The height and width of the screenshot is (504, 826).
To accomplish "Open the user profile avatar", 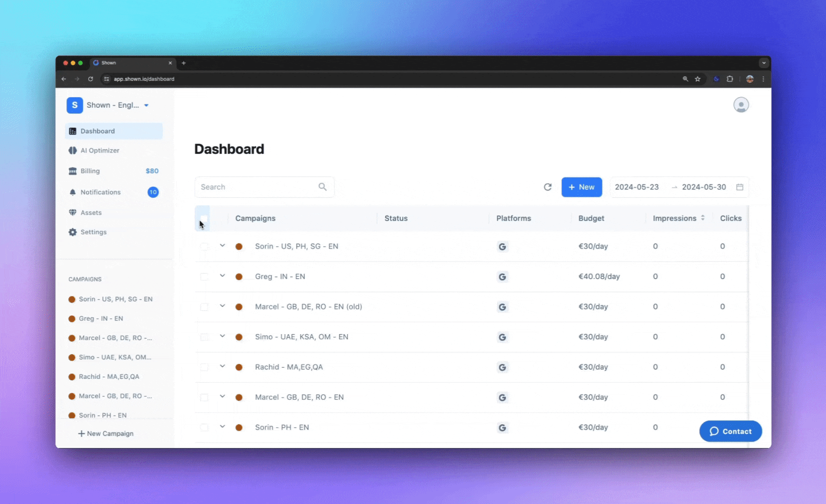I will click(741, 105).
